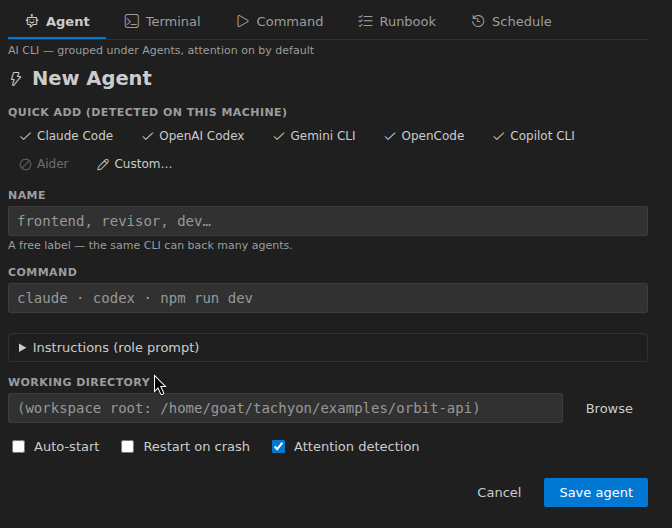The image size is (672, 528).
Task: Click the Quick Add section heading
Action: [x=147, y=112]
